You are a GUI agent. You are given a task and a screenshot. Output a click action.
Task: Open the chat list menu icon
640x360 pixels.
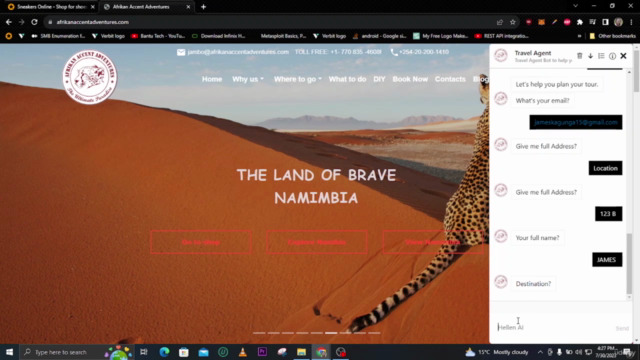[601, 56]
